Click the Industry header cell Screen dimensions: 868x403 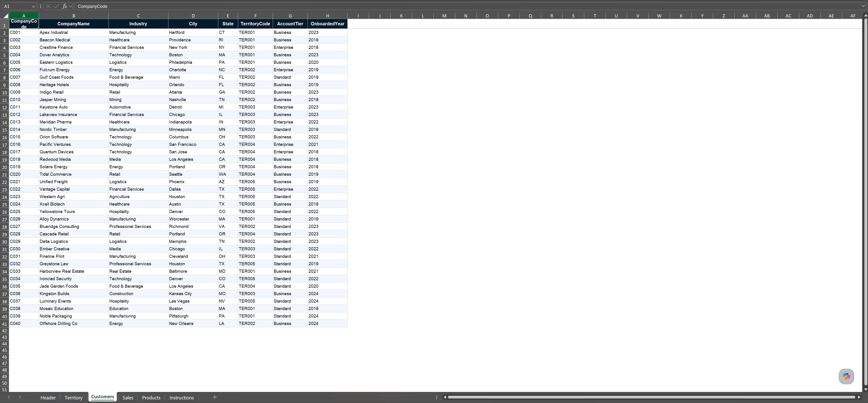[x=138, y=24]
